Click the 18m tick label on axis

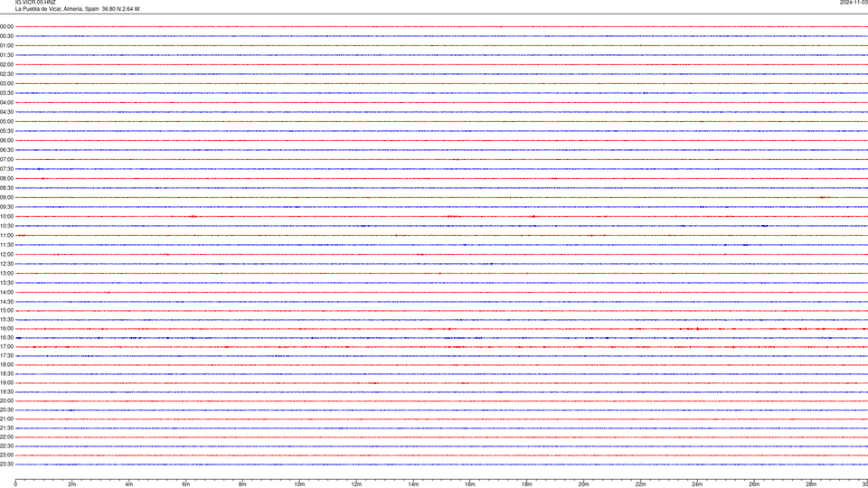pyautogui.click(x=527, y=484)
